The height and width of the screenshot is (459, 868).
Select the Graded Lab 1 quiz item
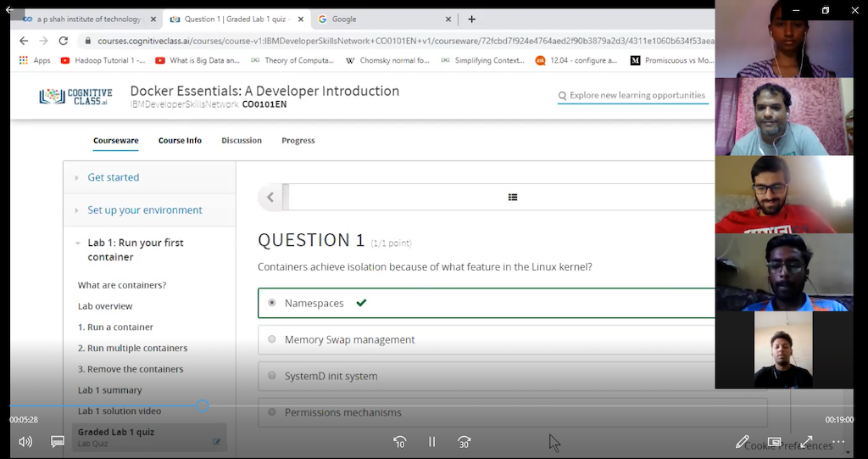[149, 437]
